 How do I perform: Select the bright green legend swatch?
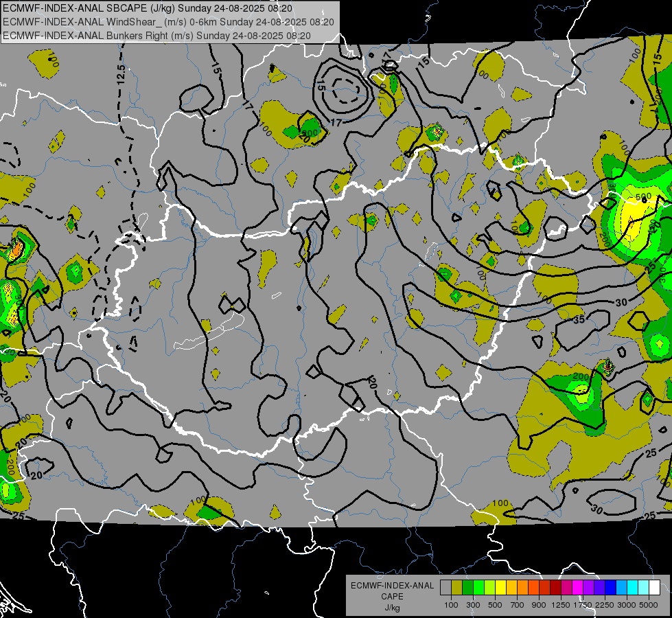tap(478, 587)
